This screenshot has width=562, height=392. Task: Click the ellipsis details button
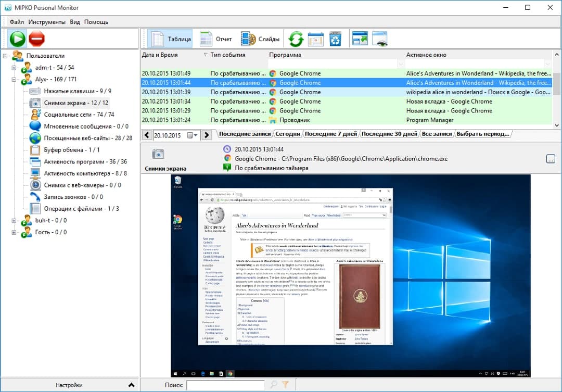coord(551,159)
